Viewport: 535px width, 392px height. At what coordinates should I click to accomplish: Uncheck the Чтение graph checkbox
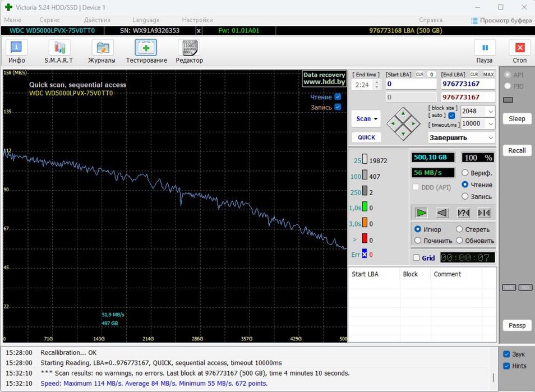click(338, 97)
